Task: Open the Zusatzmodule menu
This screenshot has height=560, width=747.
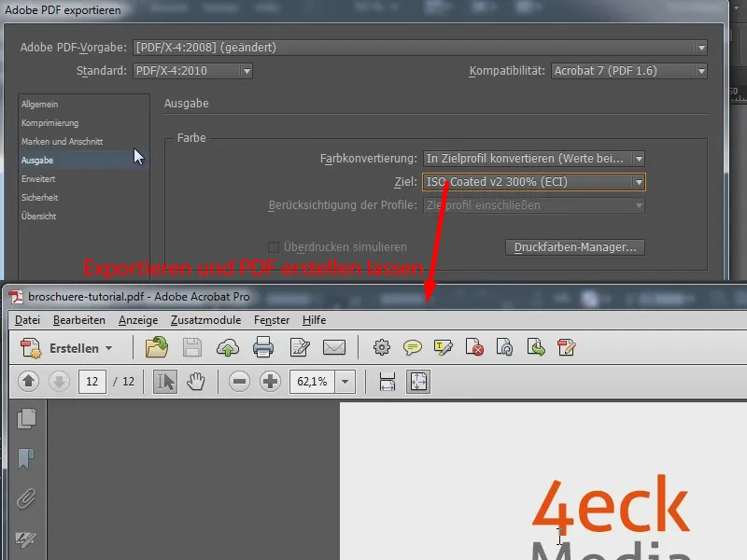Action: click(205, 320)
